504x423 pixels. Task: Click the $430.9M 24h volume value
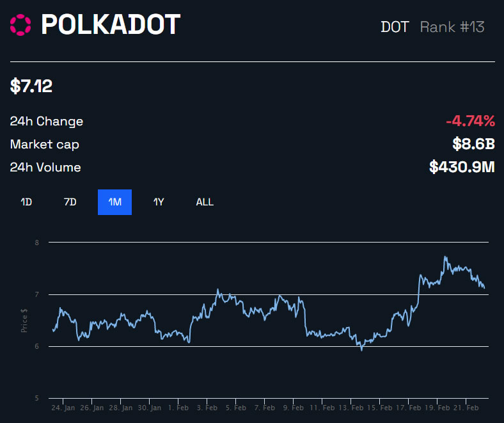[x=462, y=167]
